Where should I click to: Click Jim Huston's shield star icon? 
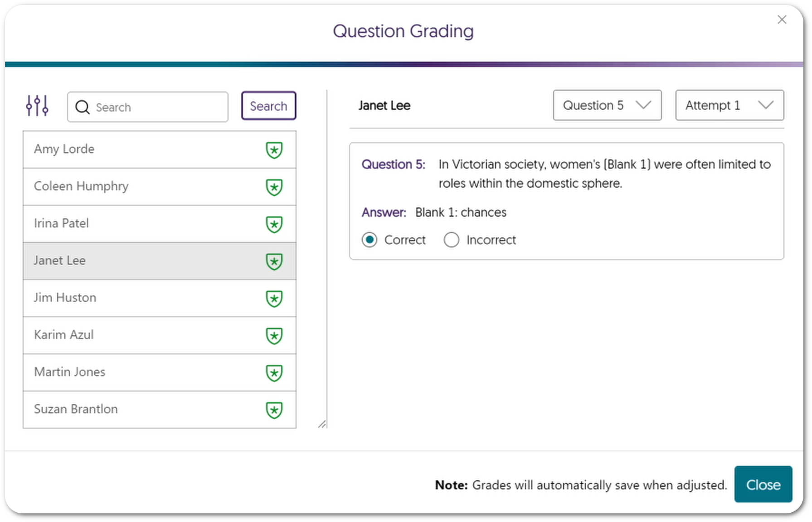(274, 299)
